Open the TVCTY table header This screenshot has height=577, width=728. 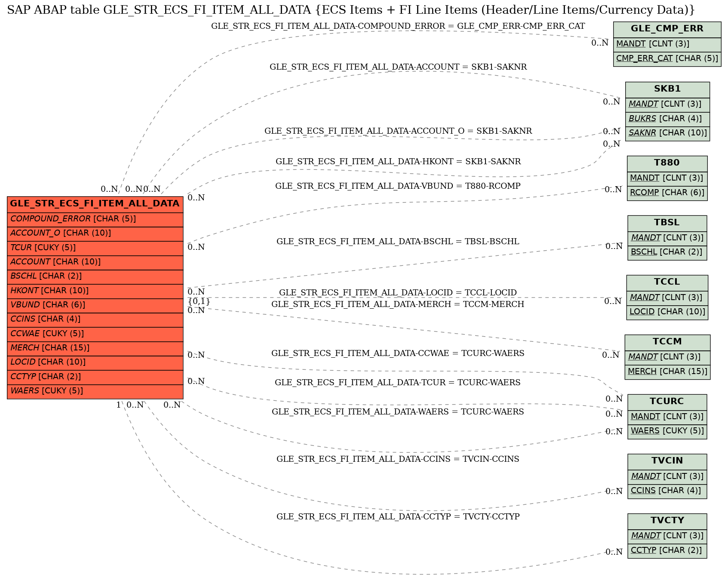pos(667,521)
